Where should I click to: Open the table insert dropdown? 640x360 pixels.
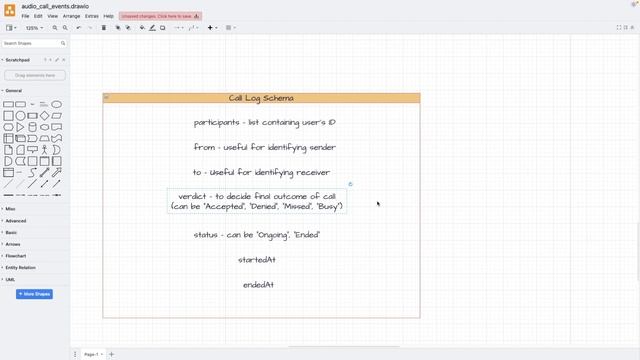[x=231, y=28]
